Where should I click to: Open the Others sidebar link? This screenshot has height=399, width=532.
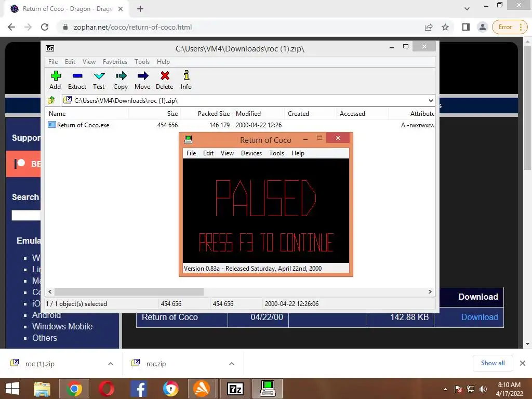(x=45, y=338)
